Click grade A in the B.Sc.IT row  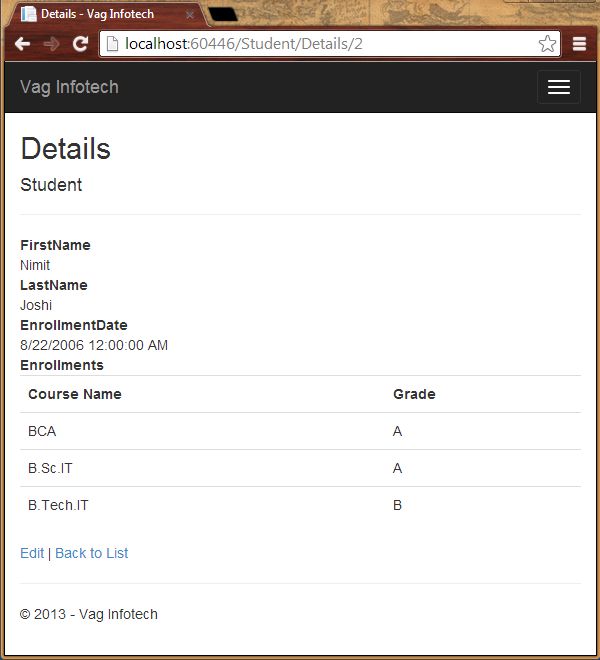pyautogui.click(x=397, y=468)
